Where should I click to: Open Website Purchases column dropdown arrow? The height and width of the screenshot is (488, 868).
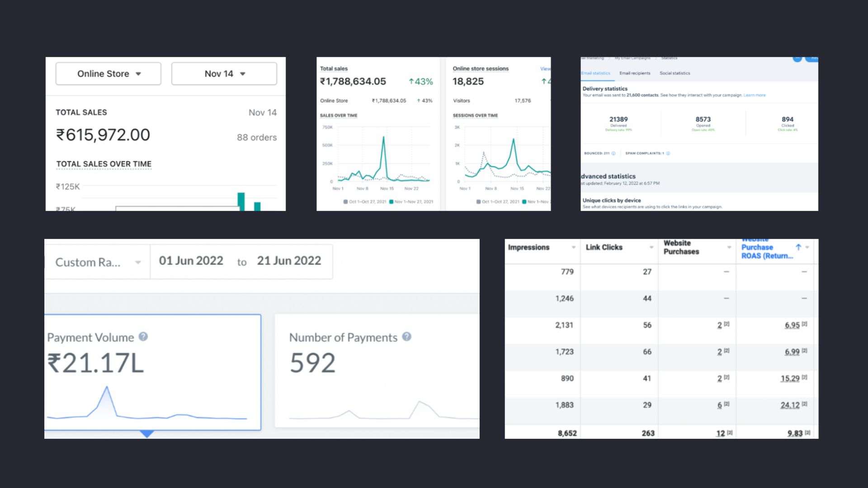[729, 247]
